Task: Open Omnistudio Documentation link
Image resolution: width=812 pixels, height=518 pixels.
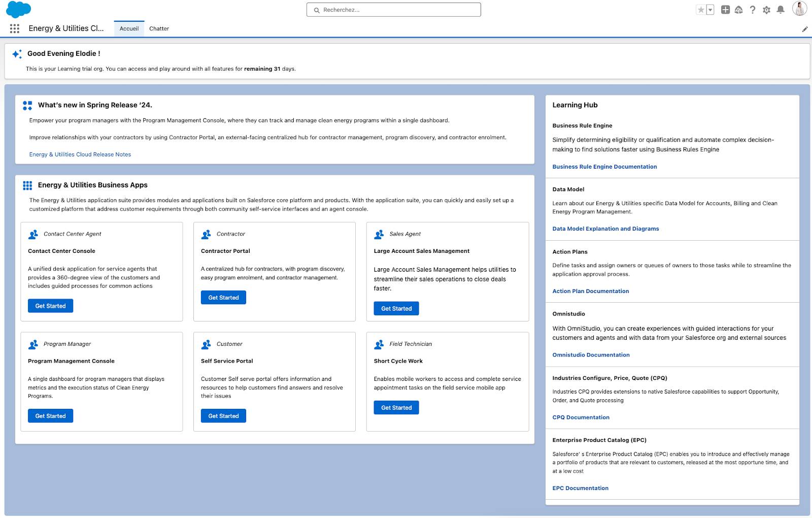Action: click(x=591, y=355)
